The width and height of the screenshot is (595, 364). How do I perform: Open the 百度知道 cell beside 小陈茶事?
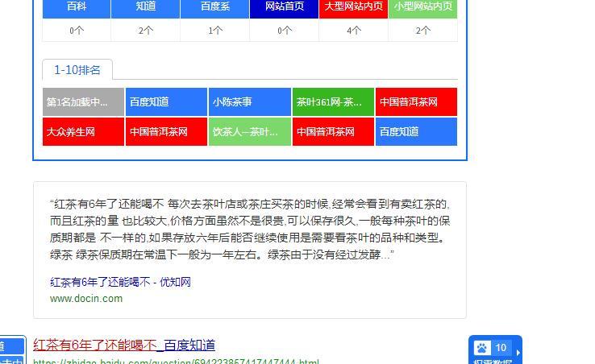(166, 102)
